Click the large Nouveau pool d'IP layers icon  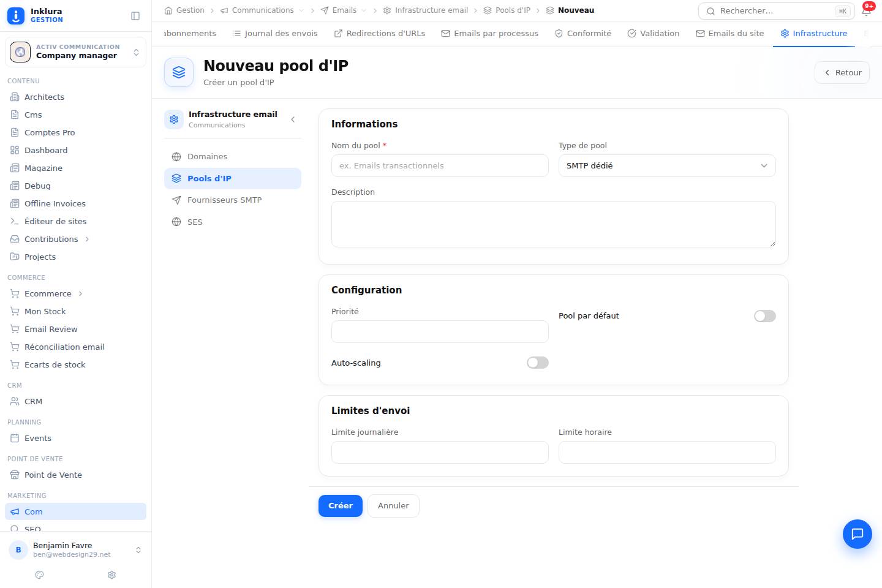pyautogui.click(x=179, y=72)
